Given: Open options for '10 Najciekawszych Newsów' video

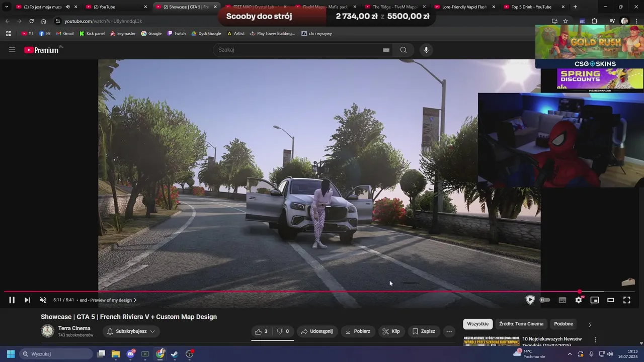Looking at the screenshot, I should [x=595, y=340].
